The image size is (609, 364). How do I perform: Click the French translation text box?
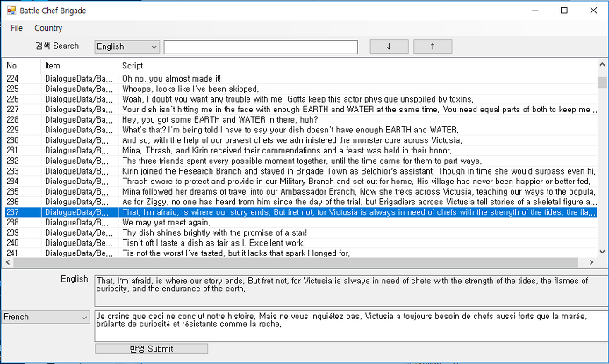[352, 326]
